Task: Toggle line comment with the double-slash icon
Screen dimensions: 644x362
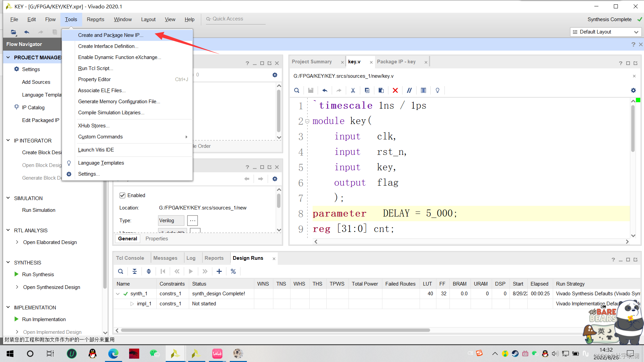Action: [x=409, y=90]
